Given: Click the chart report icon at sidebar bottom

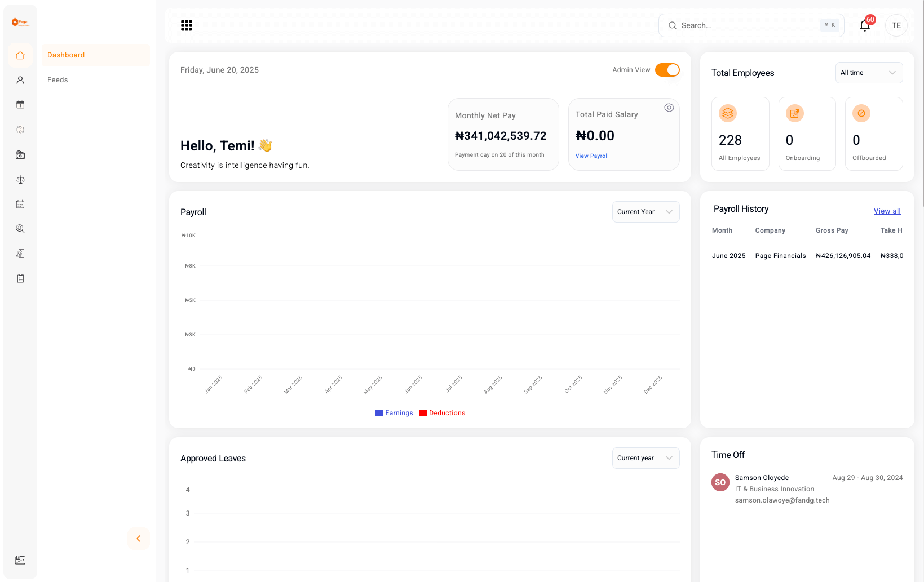Looking at the screenshot, I should 20,559.
